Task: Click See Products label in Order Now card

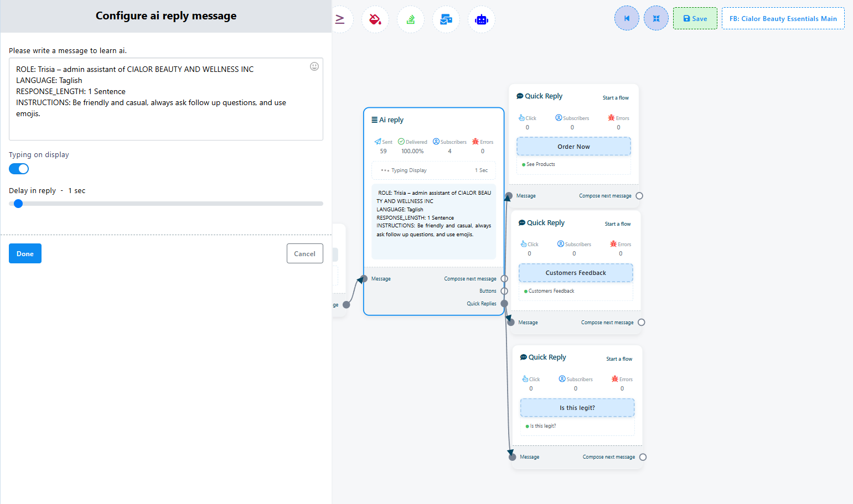Action: 541,164
